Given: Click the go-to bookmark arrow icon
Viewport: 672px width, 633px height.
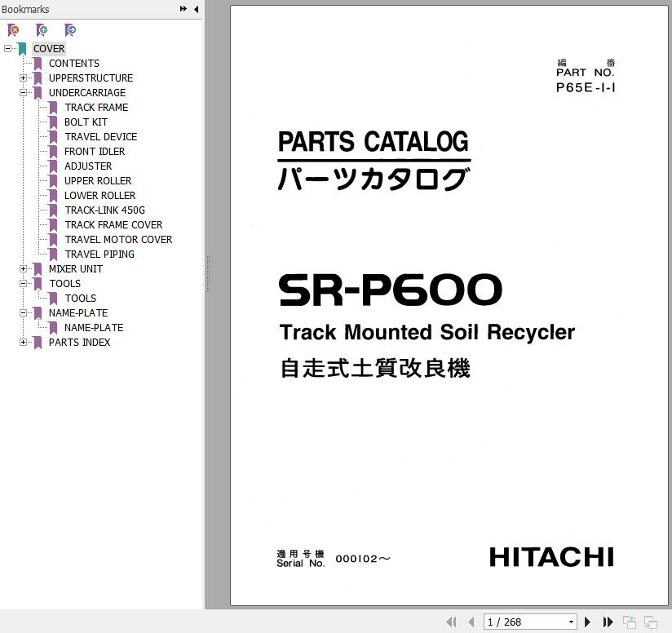Looking at the screenshot, I should click(70, 30).
